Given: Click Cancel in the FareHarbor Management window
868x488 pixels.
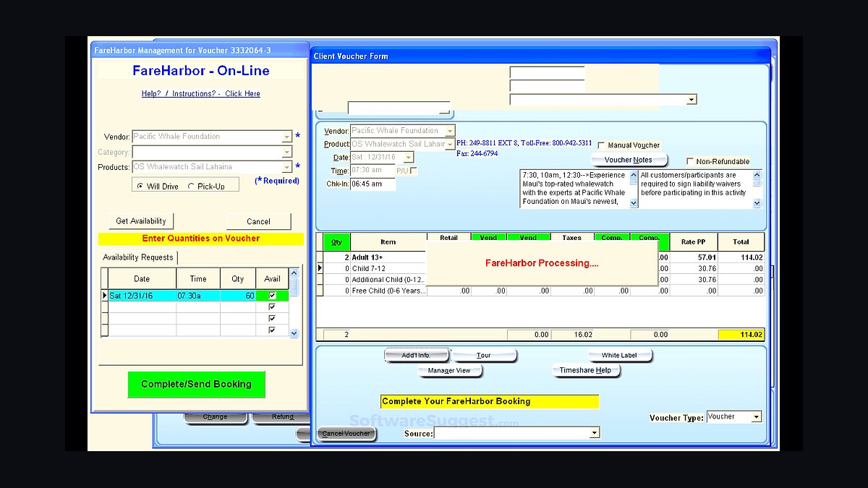Looking at the screenshot, I should tap(258, 221).
